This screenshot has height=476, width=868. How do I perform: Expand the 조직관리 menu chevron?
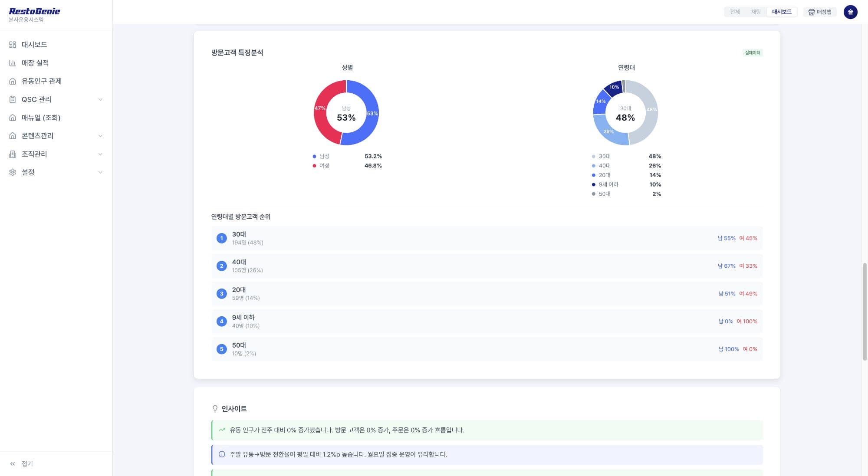[x=100, y=154]
